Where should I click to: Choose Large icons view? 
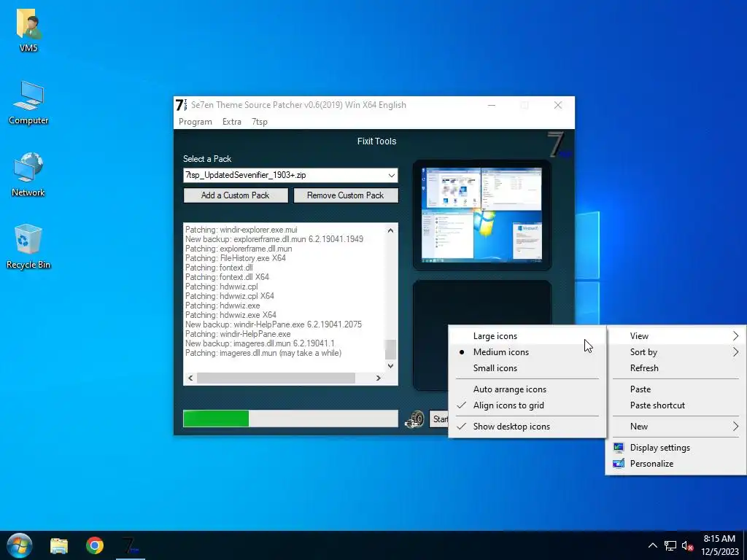point(527,335)
